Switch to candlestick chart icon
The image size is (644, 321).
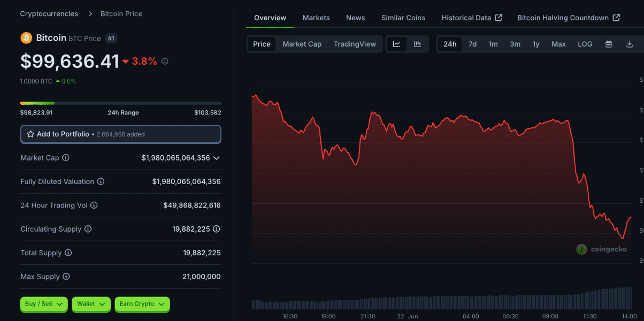click(x=417, y=44)
